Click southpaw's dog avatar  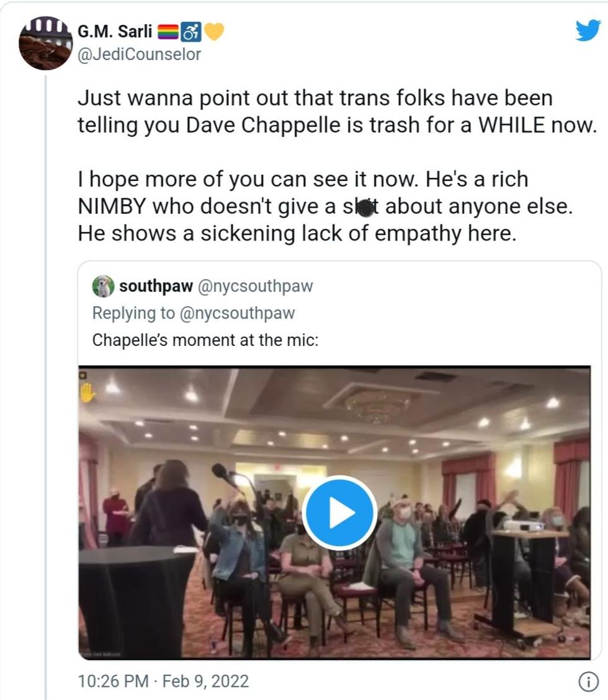coord(102,286)
